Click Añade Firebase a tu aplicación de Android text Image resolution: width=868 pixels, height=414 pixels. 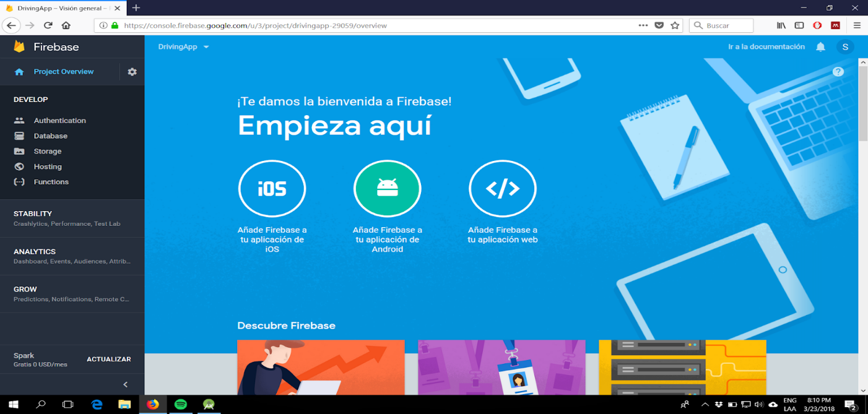(388, 239)
